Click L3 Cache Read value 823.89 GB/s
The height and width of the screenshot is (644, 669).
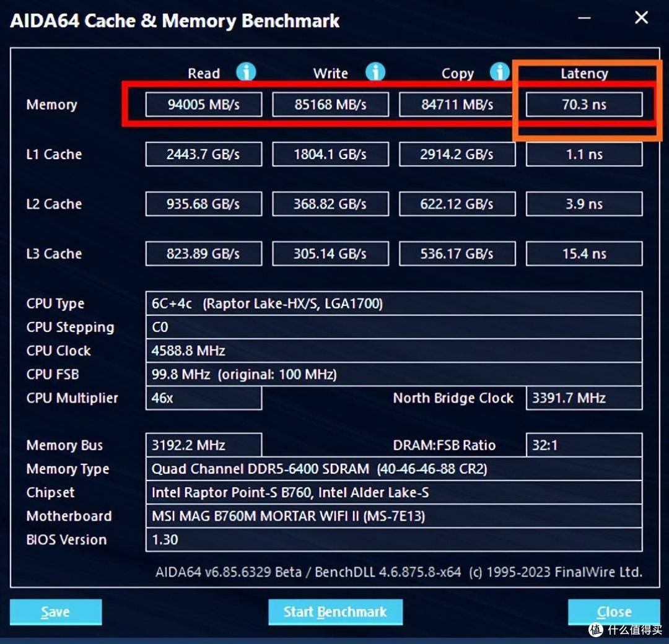pyautogui.click(x=204, y=254)
